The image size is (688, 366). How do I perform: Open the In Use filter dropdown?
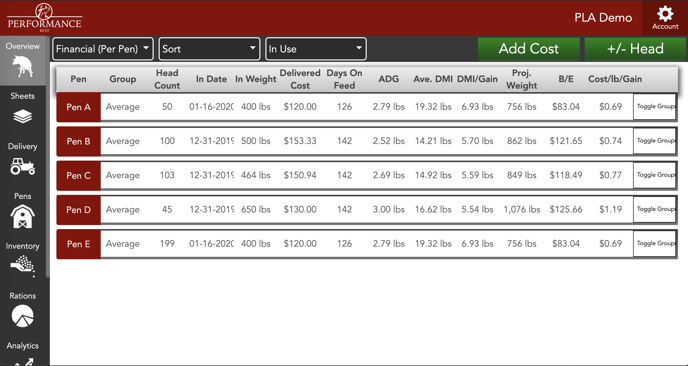tap(316, 49)
